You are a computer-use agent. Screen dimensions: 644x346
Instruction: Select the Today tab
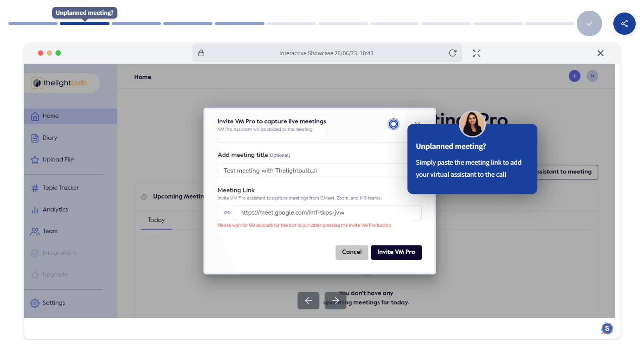pyautogui.click(x=156, y=220)
